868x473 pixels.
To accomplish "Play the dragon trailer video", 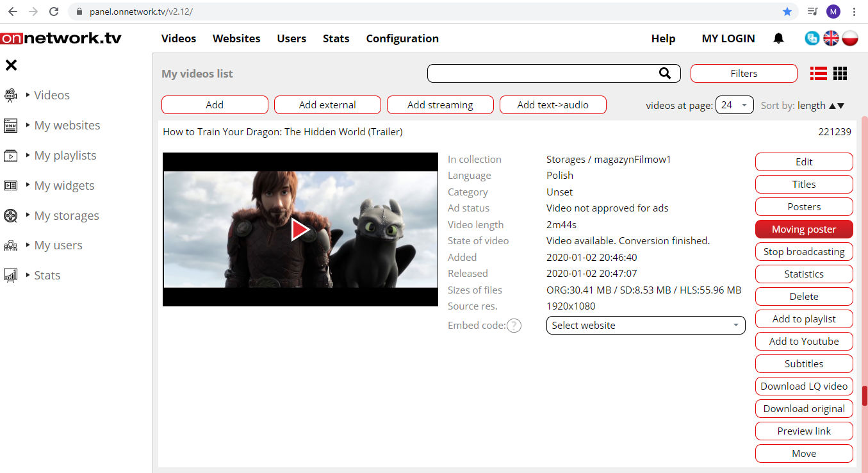I will [x=300, y=229].
